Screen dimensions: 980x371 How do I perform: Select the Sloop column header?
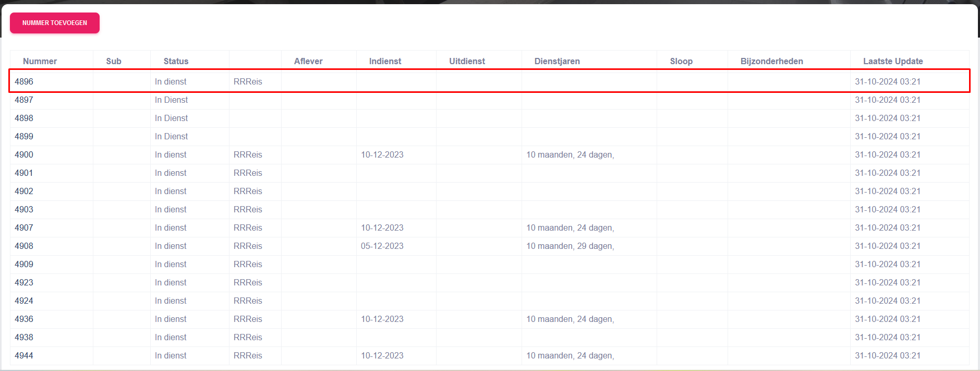pos(681,61)
